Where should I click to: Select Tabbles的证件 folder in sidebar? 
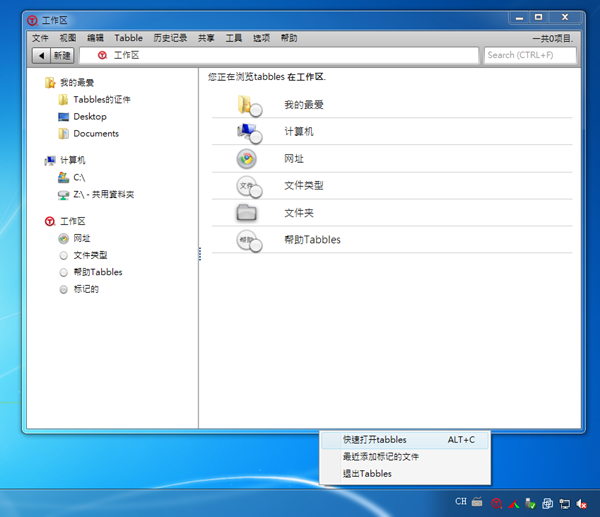[x=94, y=99]
